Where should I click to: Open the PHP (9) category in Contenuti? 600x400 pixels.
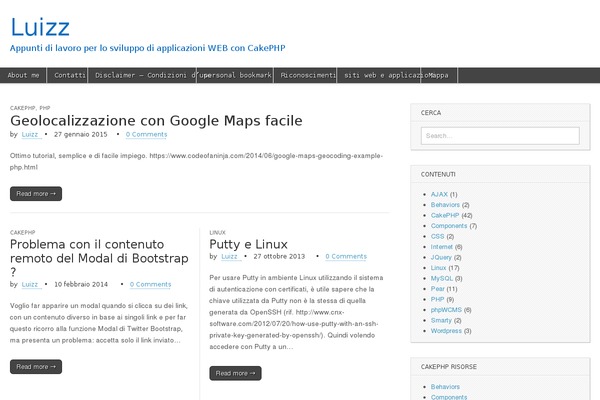point(437,299)
